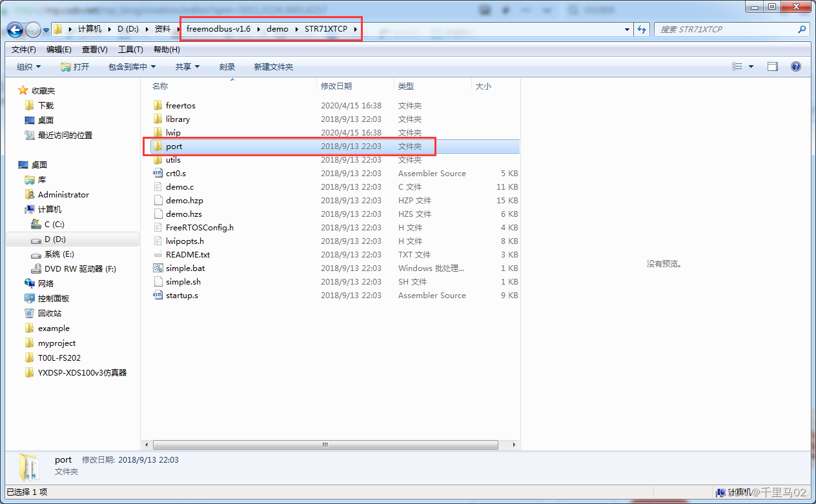Select 库 in the navigation tree

42,179
